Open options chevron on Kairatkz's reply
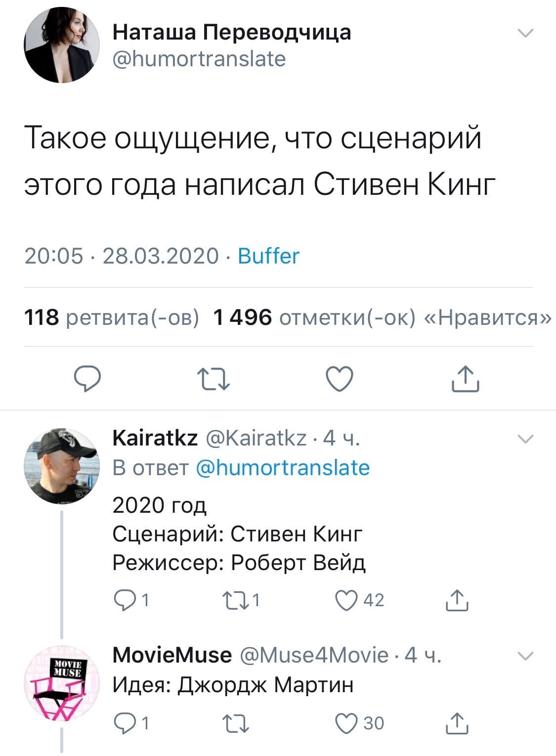The width and height of the screenshot is (556, 756). click(525, 439)
